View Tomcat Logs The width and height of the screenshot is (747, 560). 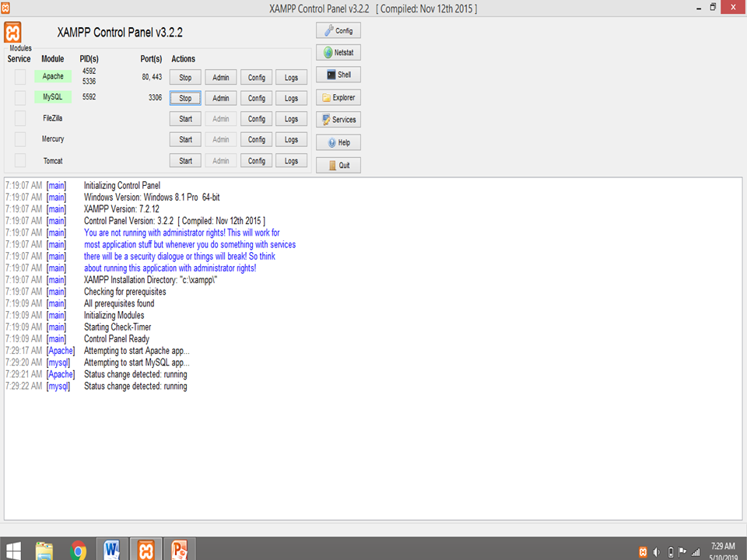coord(291,160)
